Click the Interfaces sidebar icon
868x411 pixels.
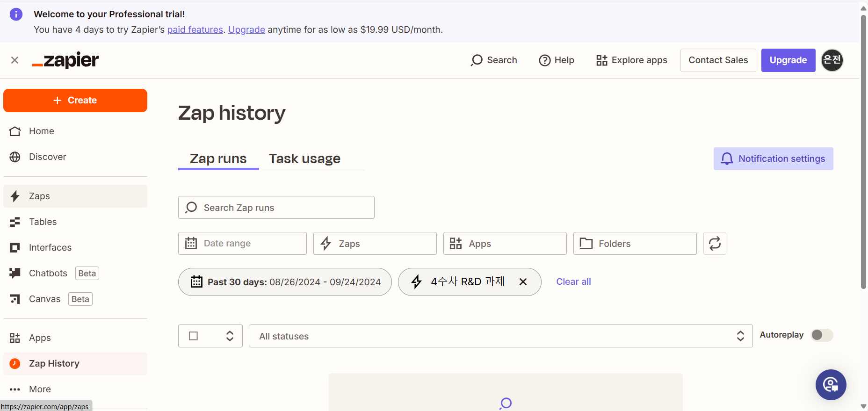click(x=15, y=248)
